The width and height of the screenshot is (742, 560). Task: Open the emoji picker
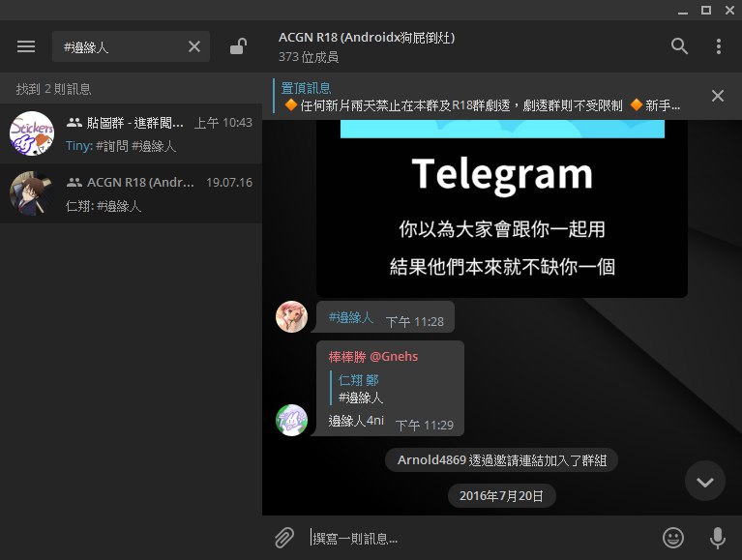pos(673,538)
